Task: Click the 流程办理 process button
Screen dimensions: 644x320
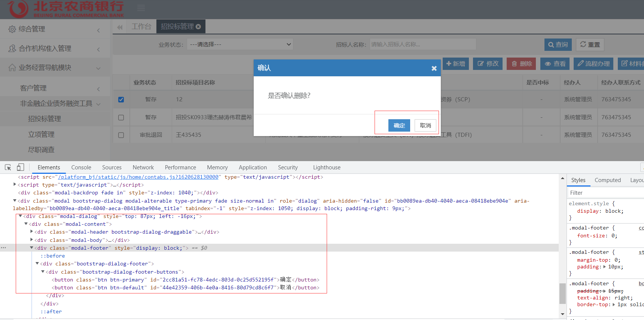Action: click(593, 64)
